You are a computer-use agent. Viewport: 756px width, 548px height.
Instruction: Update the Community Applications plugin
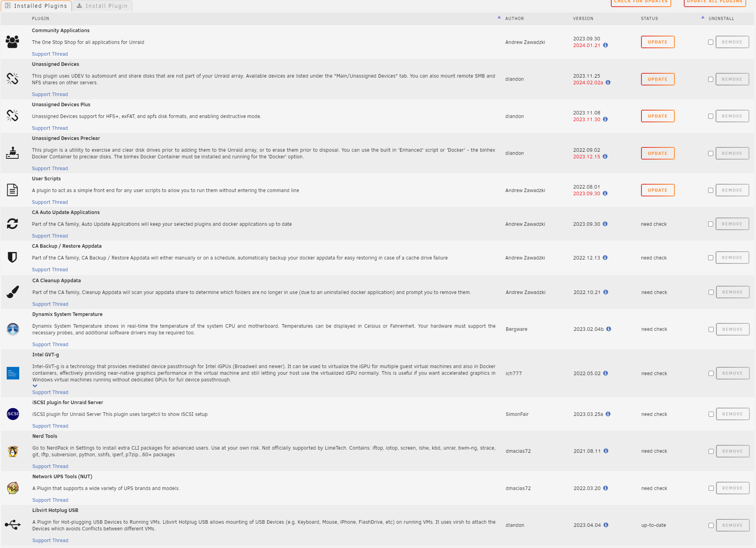click(x=658, y=42)
